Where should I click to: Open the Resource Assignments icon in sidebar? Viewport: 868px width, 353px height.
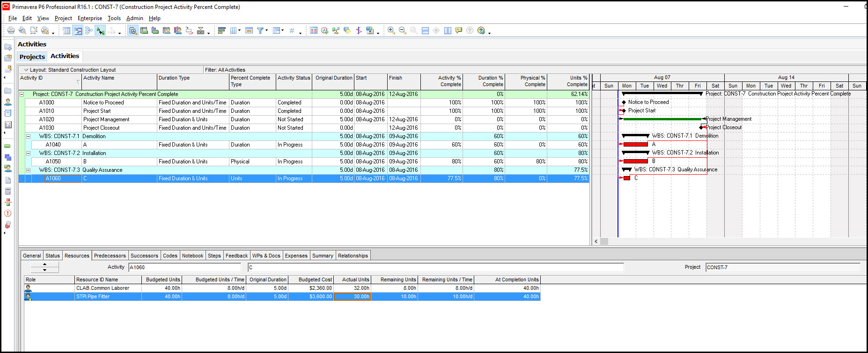click(8, 169)
